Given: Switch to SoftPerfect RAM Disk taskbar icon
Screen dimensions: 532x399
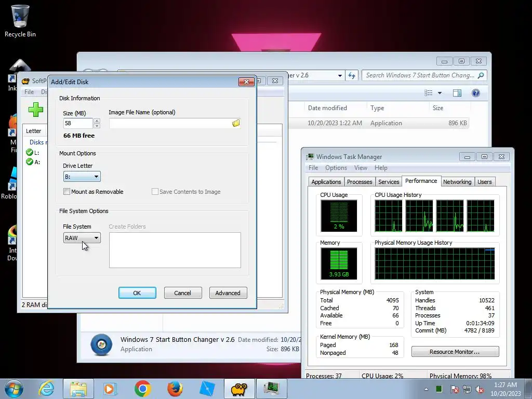Looking at the screenshot, I should [x=239, y=389].
